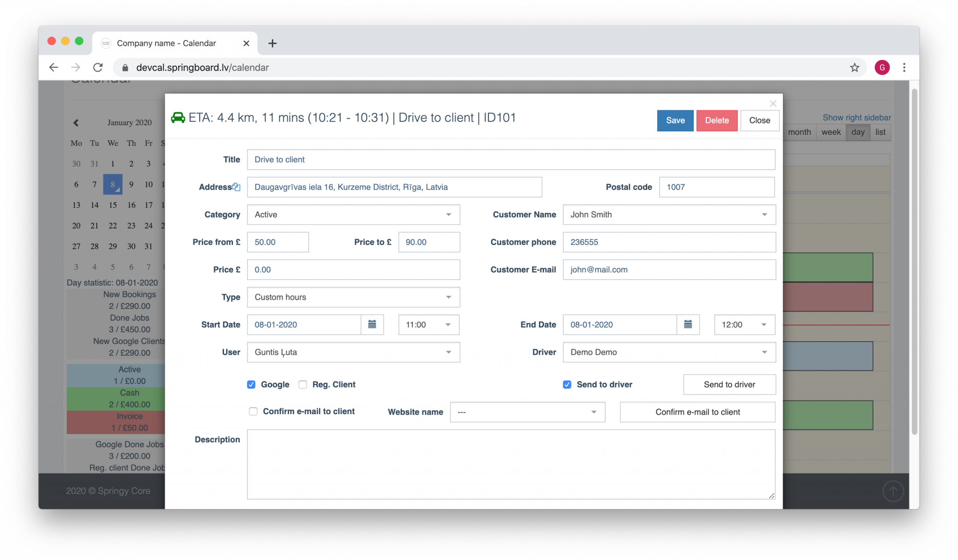
Task: Switch to the day calendar view
Action: coord(858,132)
